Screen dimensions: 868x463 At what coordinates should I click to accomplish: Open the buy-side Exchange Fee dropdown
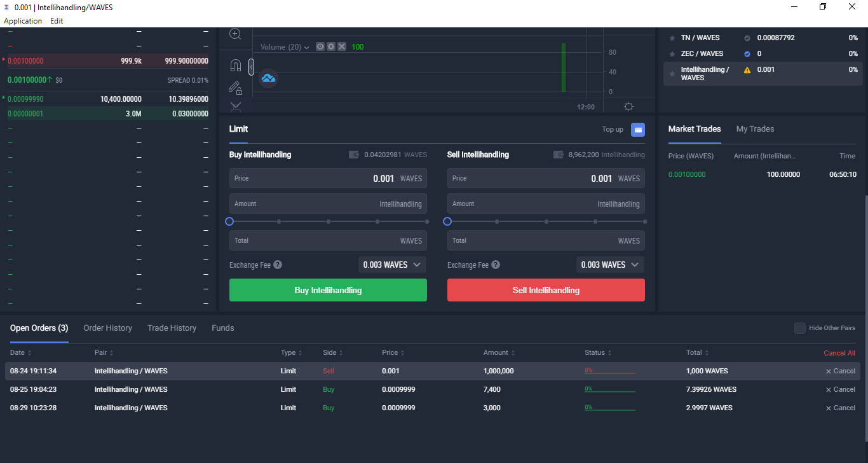(392, 265)
